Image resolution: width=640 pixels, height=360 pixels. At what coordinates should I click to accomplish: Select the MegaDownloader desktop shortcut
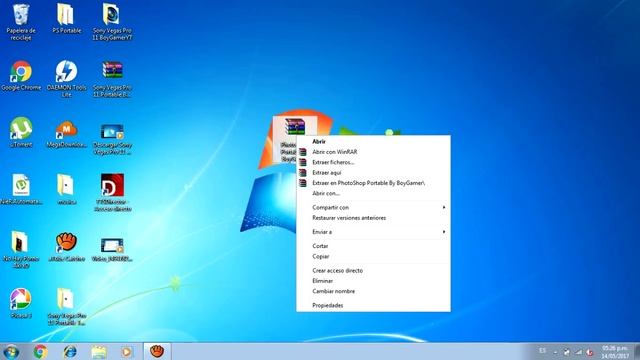[x=66, y=134]
